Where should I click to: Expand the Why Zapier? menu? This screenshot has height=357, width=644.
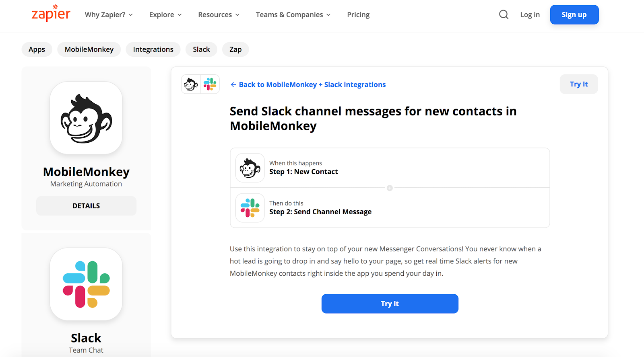[109, 14]
